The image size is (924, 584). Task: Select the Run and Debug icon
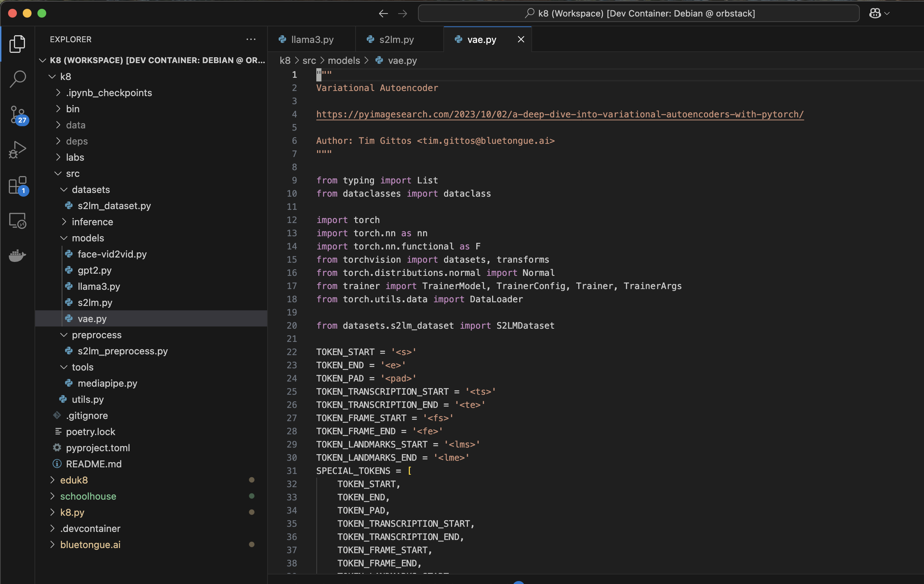(x=17, y=150)
